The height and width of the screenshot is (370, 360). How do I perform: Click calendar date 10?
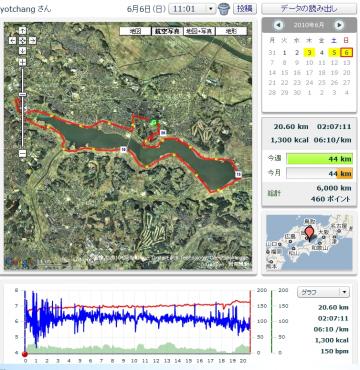[x=309, y=62]
